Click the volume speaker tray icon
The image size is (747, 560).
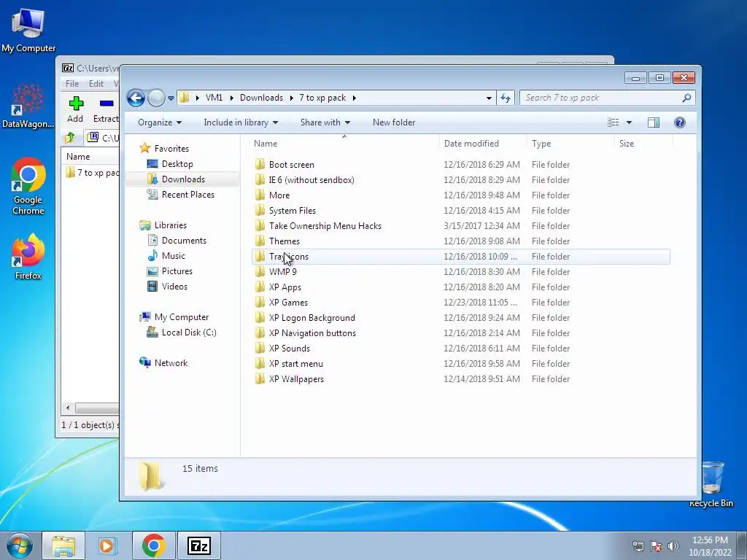tap(673, 546)
